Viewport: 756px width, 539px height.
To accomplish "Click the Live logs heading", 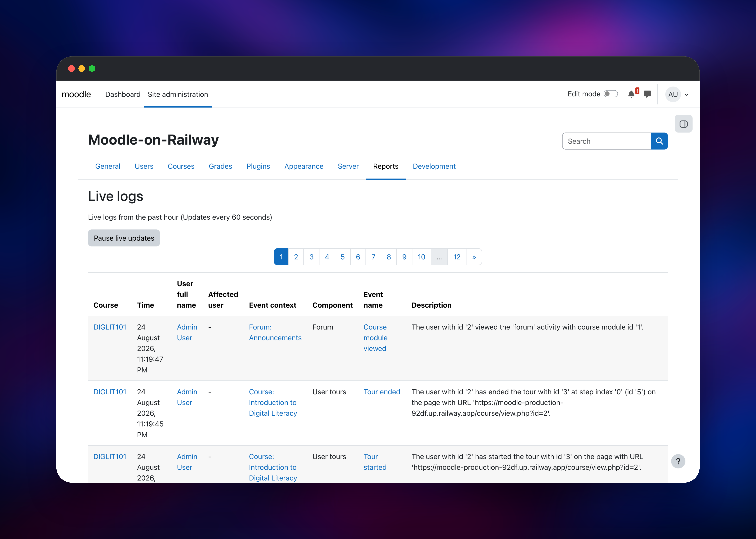I will (115, 196).
